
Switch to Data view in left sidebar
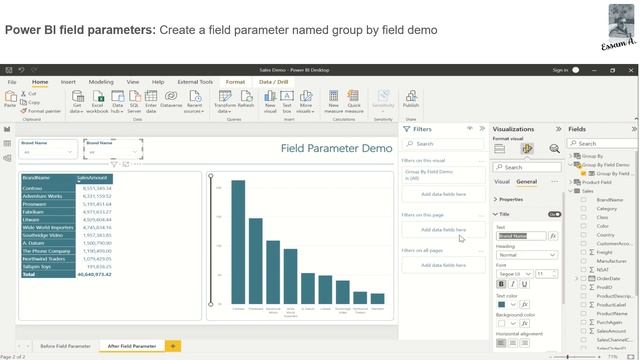[x=7, y=144]
